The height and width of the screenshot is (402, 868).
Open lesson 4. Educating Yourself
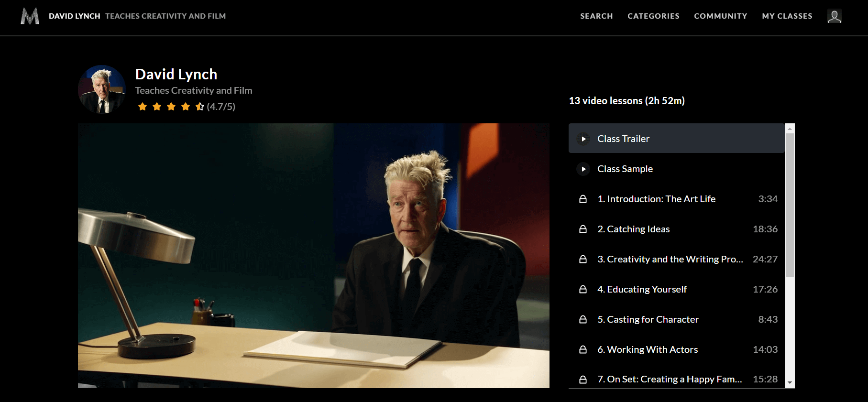coord(677,289)
